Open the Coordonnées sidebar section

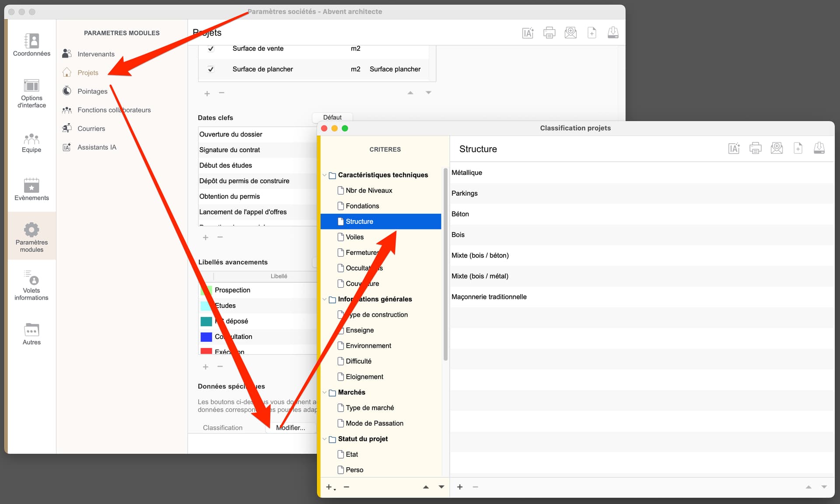click(31, 45)
